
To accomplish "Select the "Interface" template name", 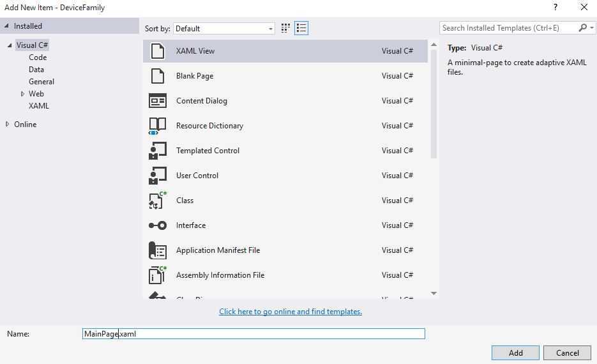I will click(x=191, y=225).
